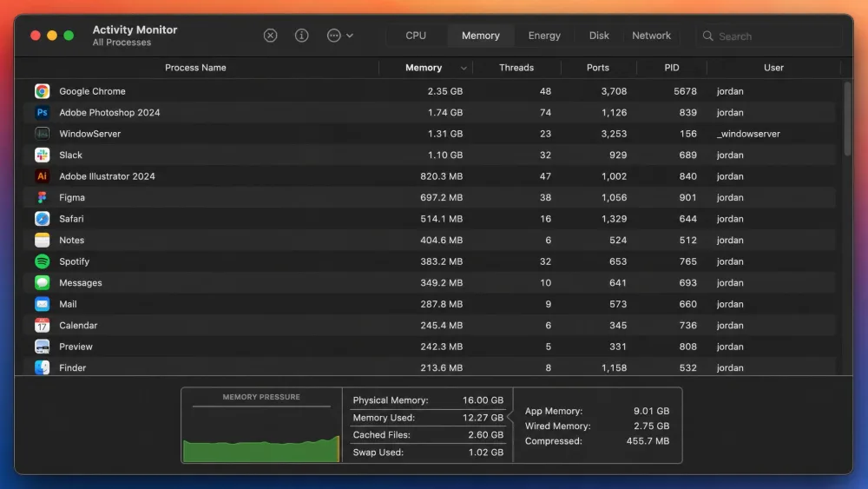Image resolution: width=868 pixels, height=489 pixels.
Task: Sort by the Memory column header
Action: [424, 68]
